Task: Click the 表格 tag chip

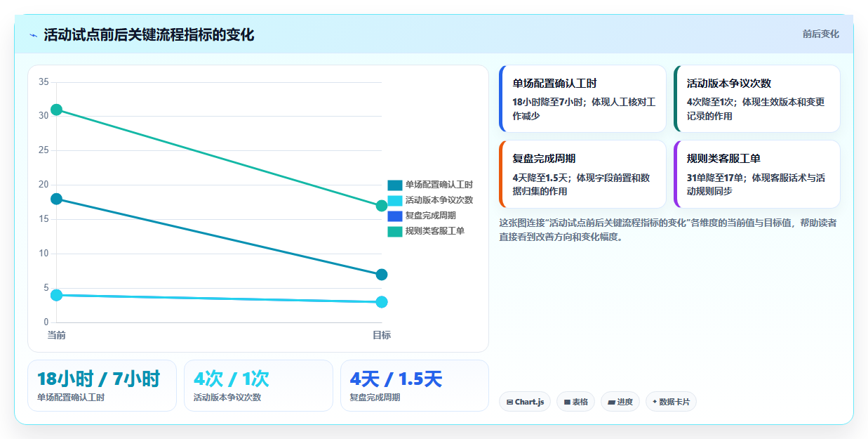Action: (x=575, y=402)
